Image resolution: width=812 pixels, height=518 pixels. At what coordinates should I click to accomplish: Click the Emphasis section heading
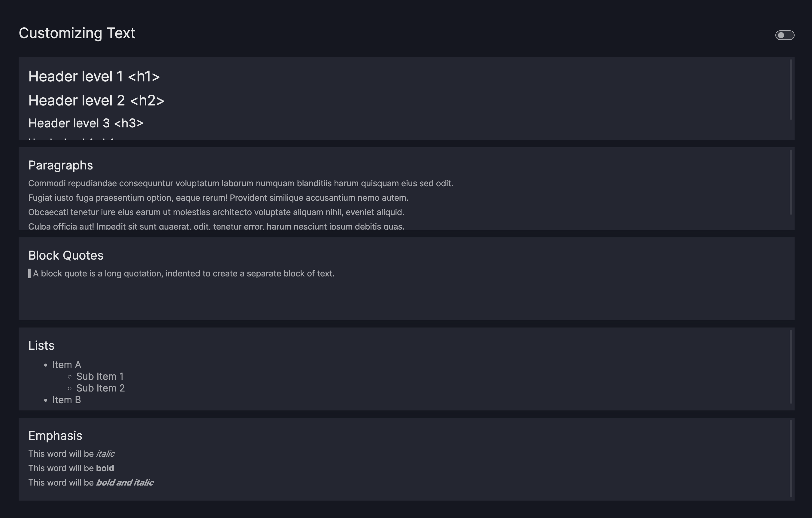[55, 436]
